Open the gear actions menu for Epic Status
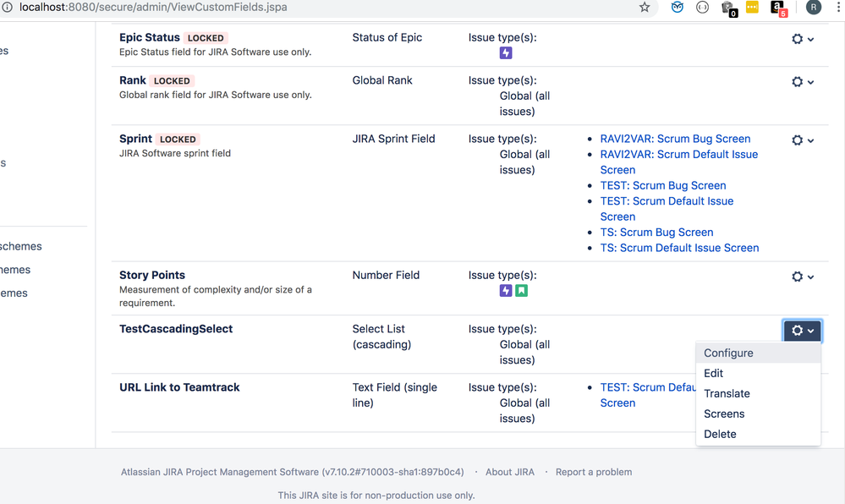Image resolution: width=845 pixels, height=504 pixels. [x=803, y=39]
